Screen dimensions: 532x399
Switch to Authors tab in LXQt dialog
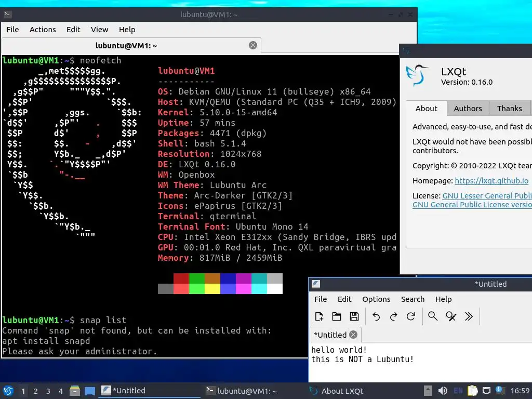coord(468,108)
